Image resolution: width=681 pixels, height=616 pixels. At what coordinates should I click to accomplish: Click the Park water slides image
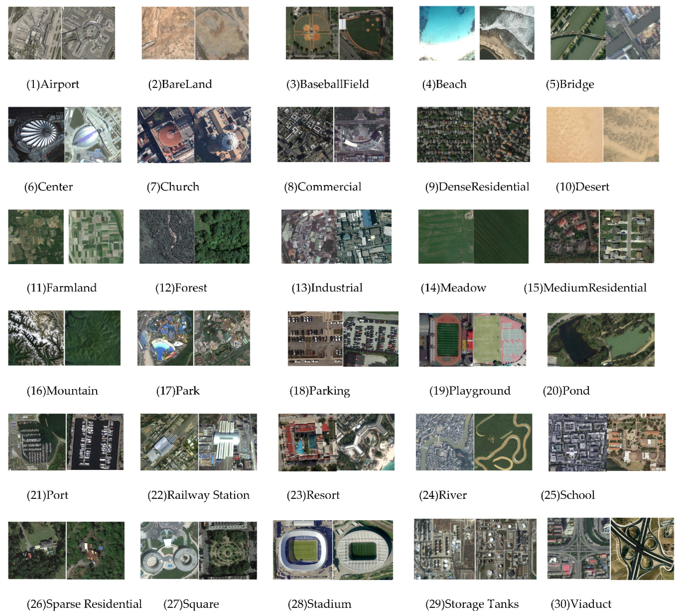pos(165,338)
